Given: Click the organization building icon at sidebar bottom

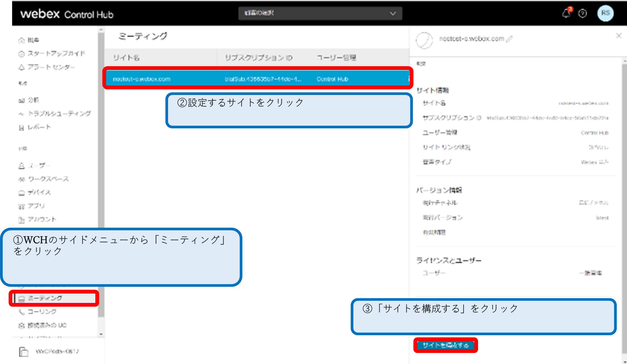Looking at the screenshot, I should (23, 351).
